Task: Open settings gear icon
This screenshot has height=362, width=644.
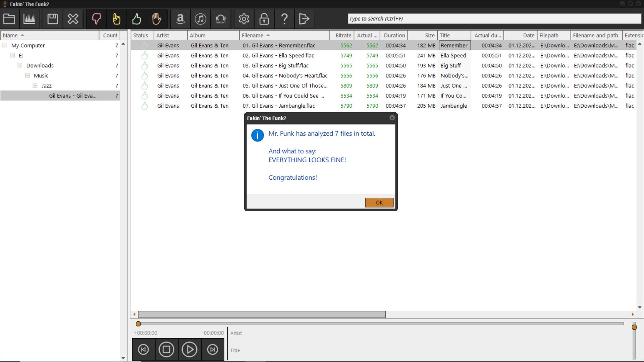Action: [x=244, y=19]
